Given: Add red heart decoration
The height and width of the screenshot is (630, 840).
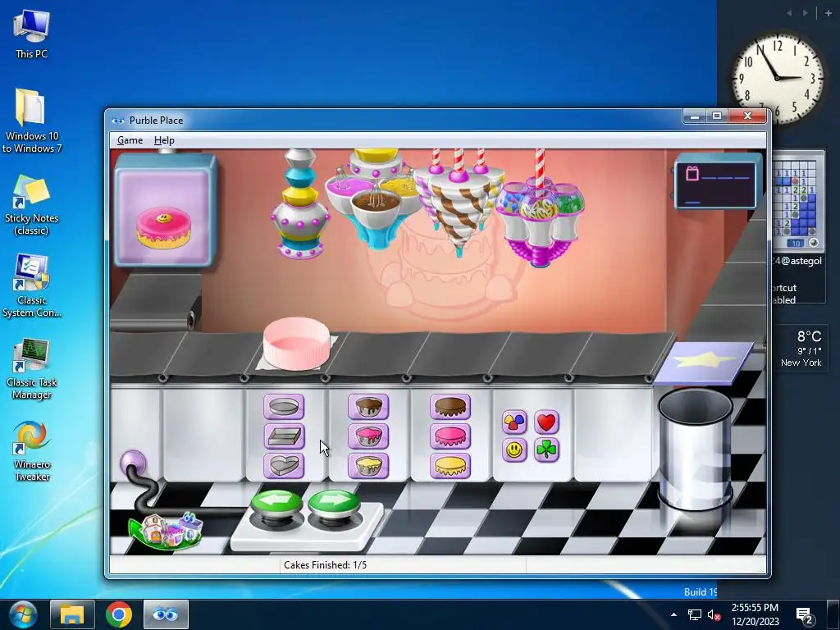Looking at the screenshot, I should [x=546, y=422].
